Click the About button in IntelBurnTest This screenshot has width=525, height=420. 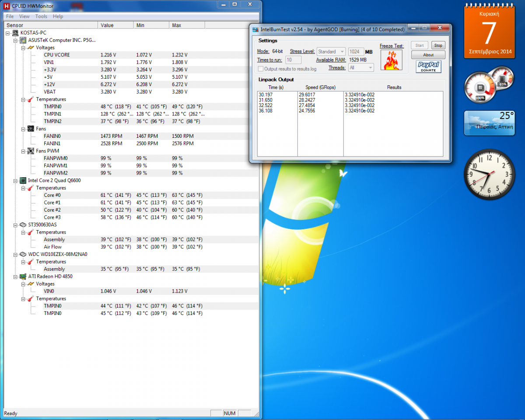click(428, 55)
